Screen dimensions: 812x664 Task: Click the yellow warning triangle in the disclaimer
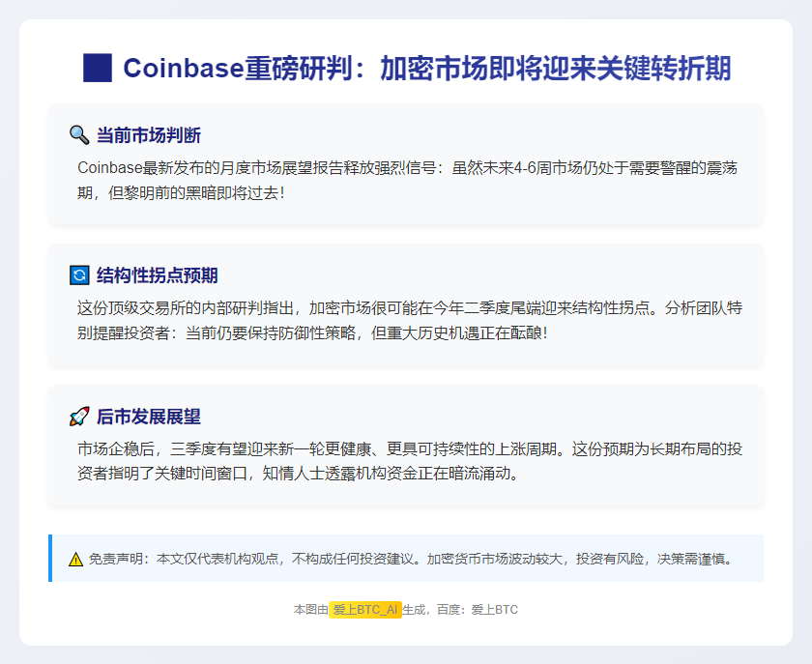point(76,560)
